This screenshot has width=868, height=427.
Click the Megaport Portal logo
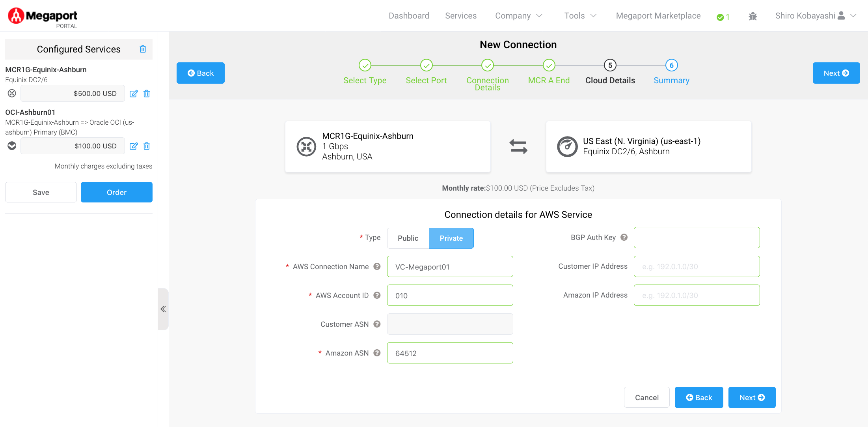pyautogui.click(x=43, y=18)
